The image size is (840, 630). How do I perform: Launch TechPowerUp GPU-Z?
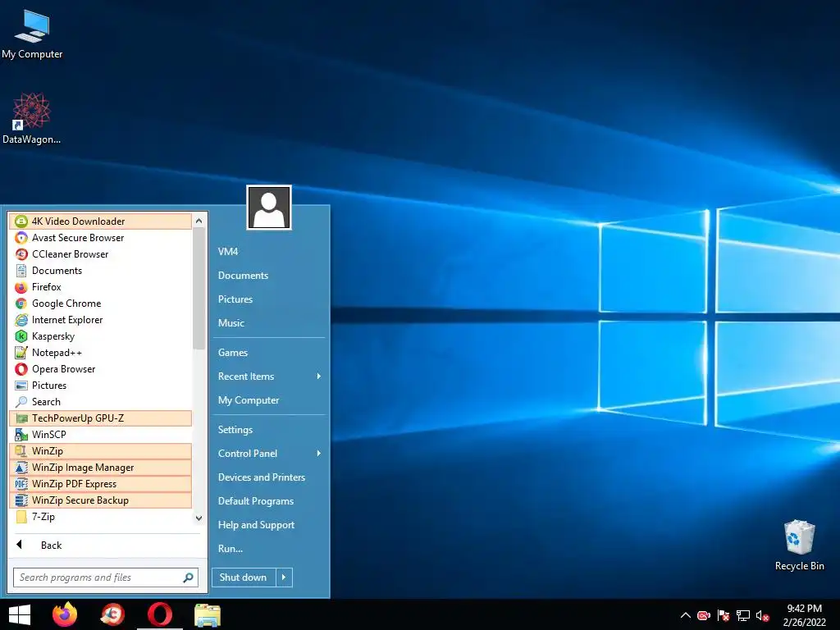click(x=101, y=418)
